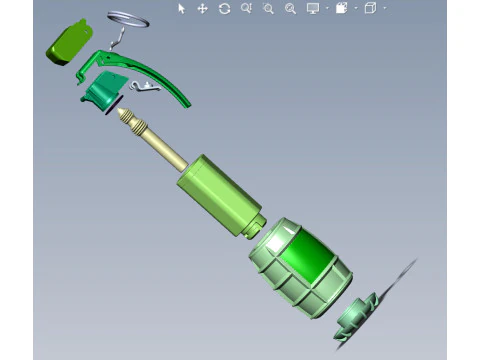Expand the clapperboard dropdown arrow

click(x=356, y=8)
